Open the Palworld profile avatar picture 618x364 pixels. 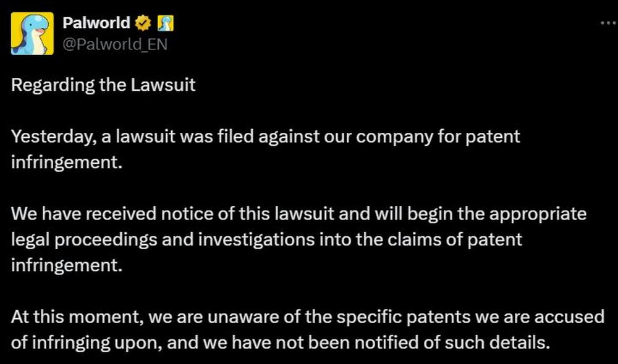click(32, 33)
